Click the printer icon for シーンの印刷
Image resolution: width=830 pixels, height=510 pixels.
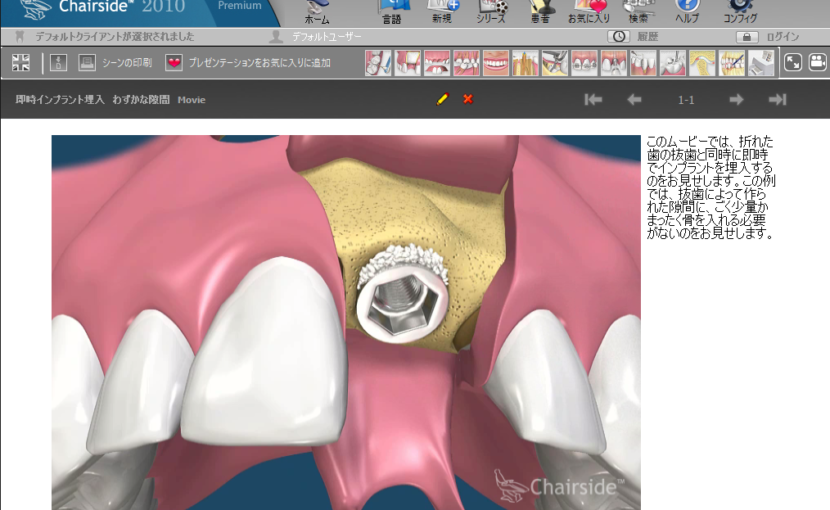[87, 62]
